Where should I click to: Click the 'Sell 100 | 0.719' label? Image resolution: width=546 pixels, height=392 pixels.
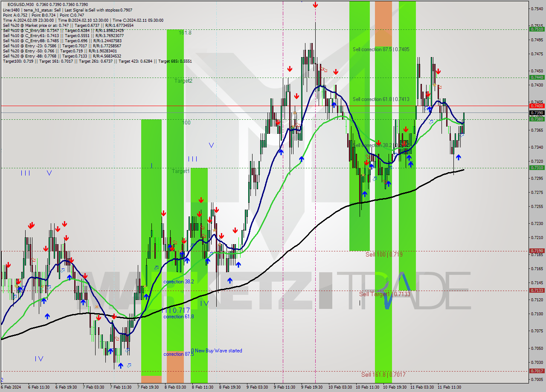click(x=384, y=254)
